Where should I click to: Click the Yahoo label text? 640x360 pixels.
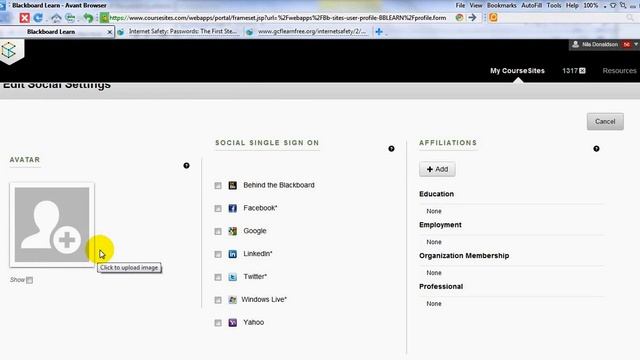click(253, 322)
